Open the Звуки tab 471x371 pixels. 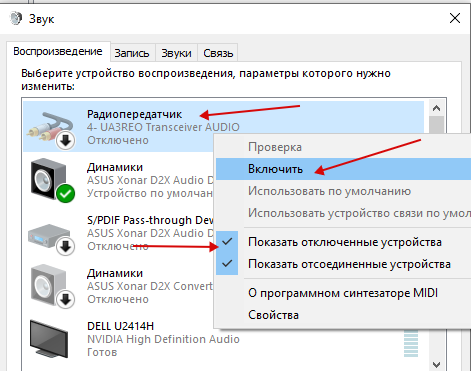(176, 53)
